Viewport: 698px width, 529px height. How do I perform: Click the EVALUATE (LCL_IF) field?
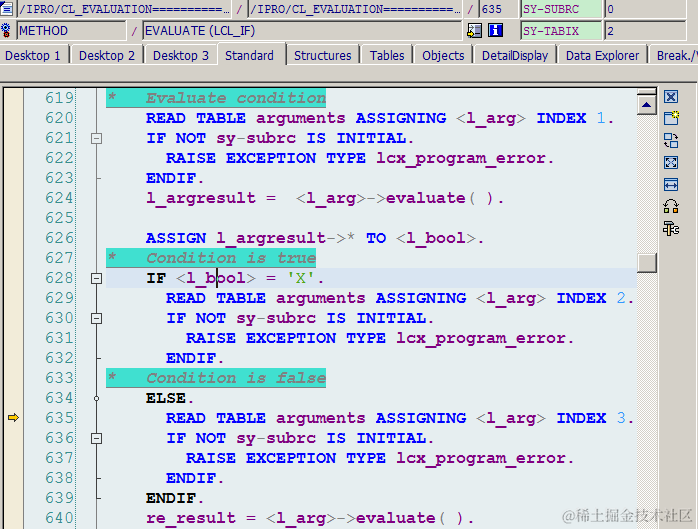tap(303, 31)
